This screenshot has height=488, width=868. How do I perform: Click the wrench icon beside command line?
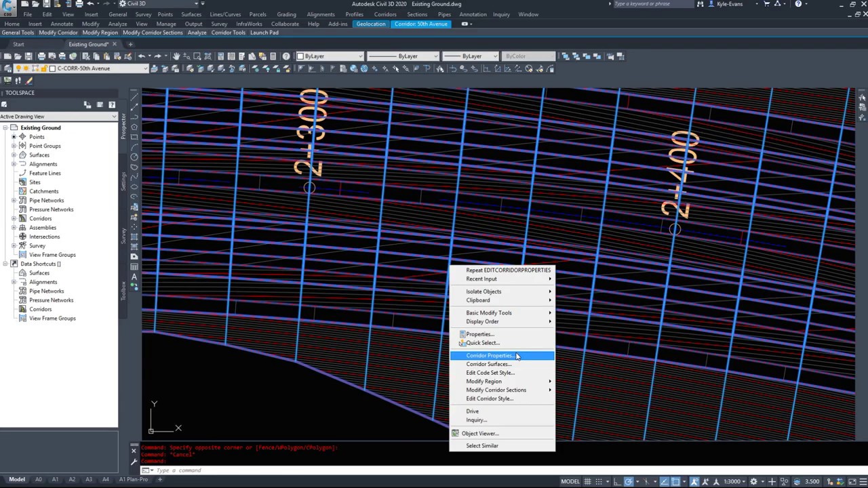134,462
